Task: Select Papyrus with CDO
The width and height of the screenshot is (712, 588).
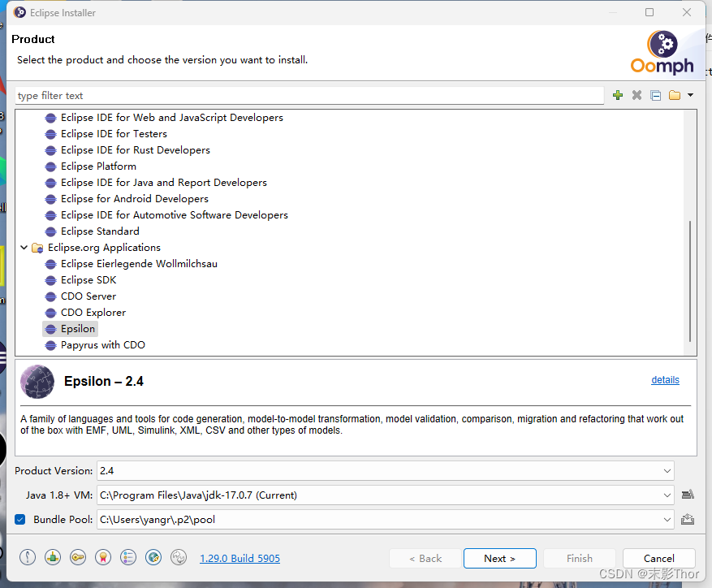Action: coord(103,345)
